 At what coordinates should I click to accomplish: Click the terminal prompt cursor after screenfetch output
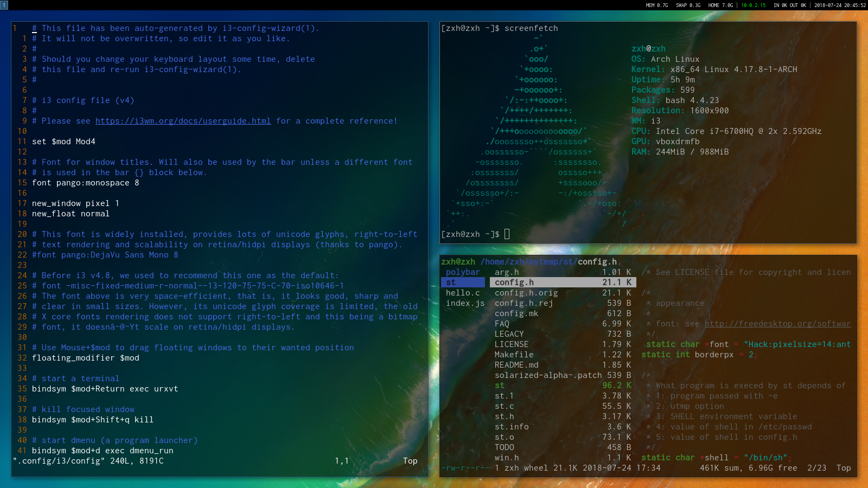tap(507, 234)
